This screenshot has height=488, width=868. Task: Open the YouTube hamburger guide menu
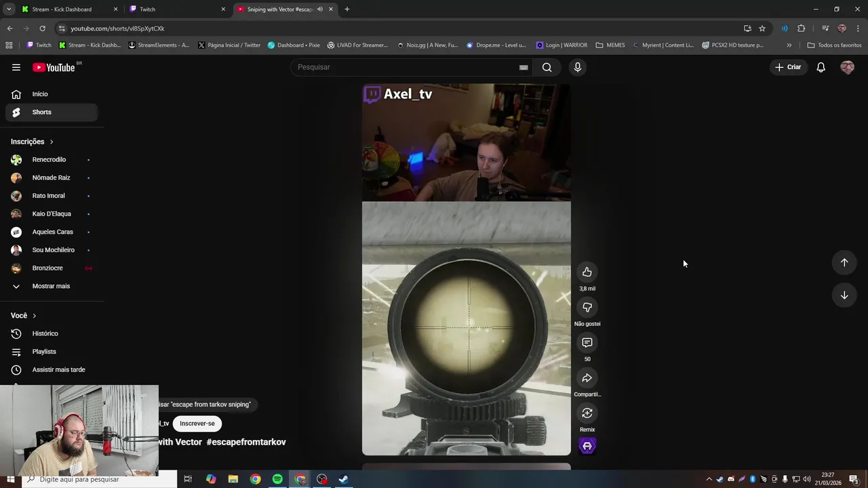click(16, 67)
